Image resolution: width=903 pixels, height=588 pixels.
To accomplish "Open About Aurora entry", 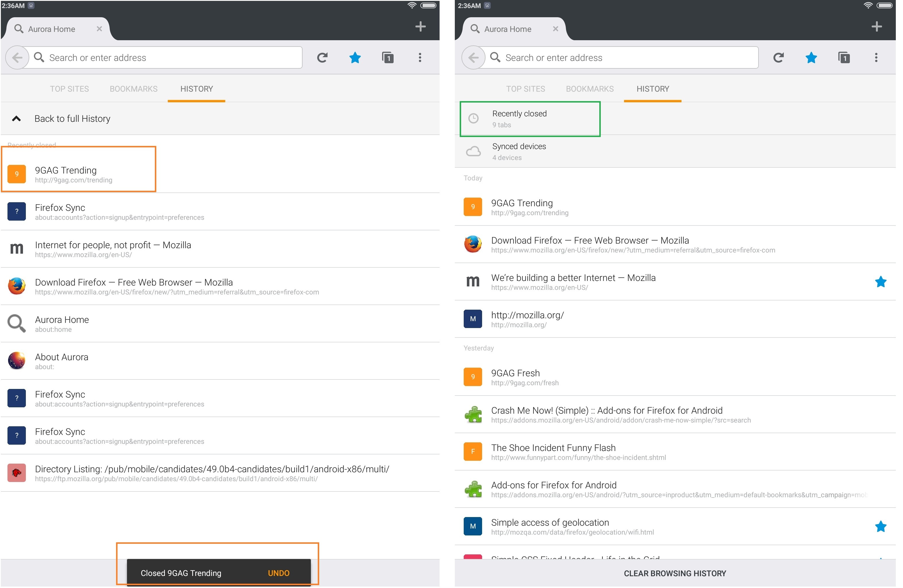I will tap(220, 361).
